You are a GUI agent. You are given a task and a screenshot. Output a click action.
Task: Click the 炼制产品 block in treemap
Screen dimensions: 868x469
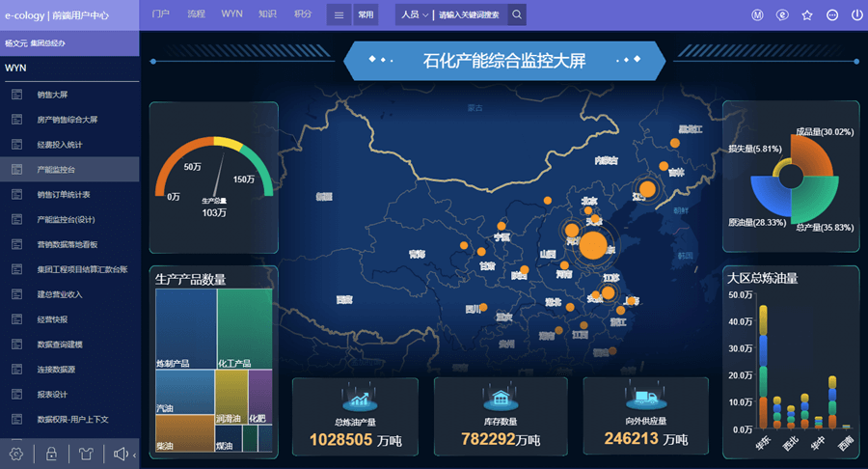[185, 328]
